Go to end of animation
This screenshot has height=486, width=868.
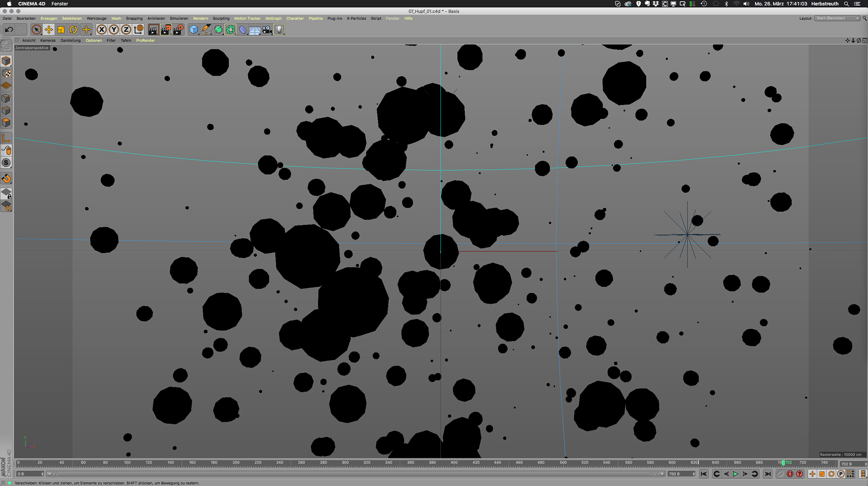[x=768, y=474]
